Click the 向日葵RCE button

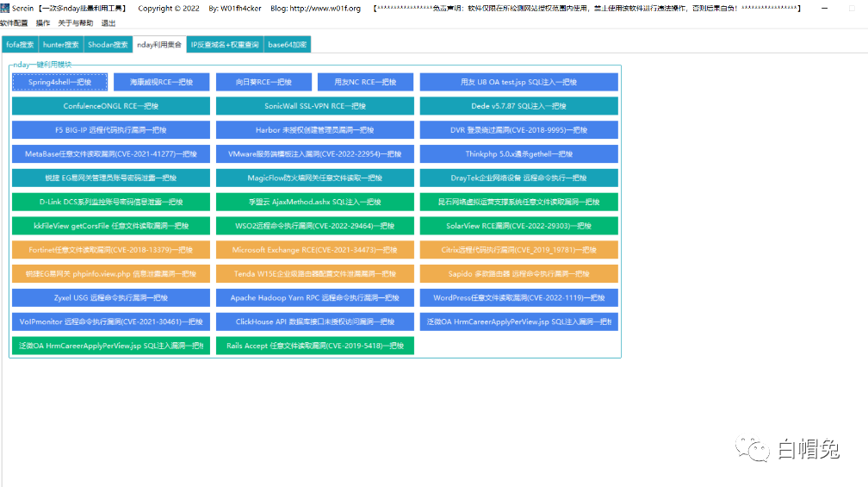[x=263, y=82]
